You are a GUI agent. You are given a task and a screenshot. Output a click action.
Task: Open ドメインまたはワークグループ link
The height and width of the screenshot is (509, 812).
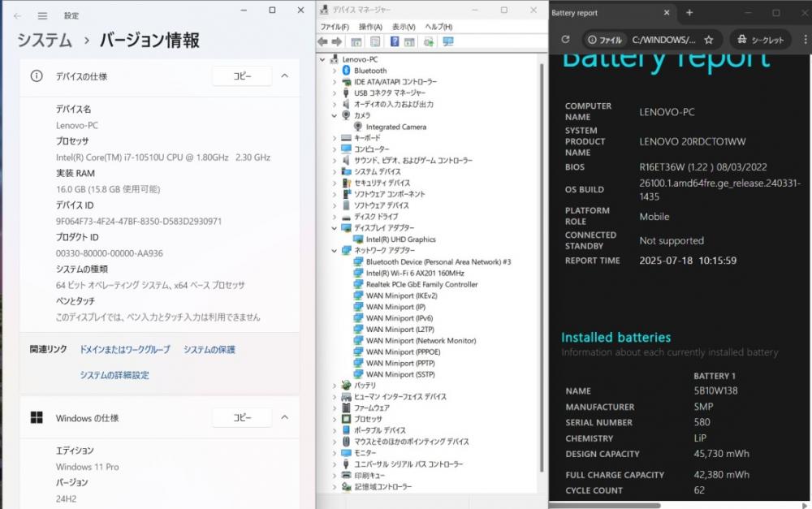pyautogui.click(x=125, y=350)
